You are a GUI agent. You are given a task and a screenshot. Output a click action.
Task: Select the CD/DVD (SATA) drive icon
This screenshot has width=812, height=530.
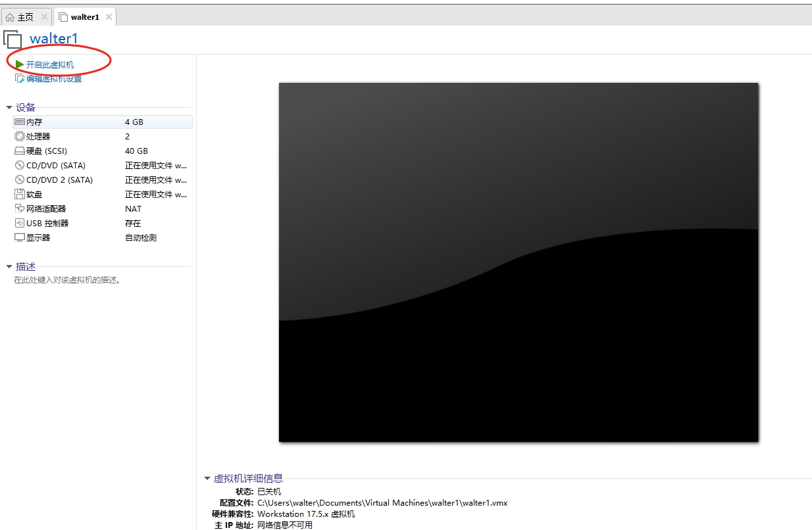coord(20,166)
